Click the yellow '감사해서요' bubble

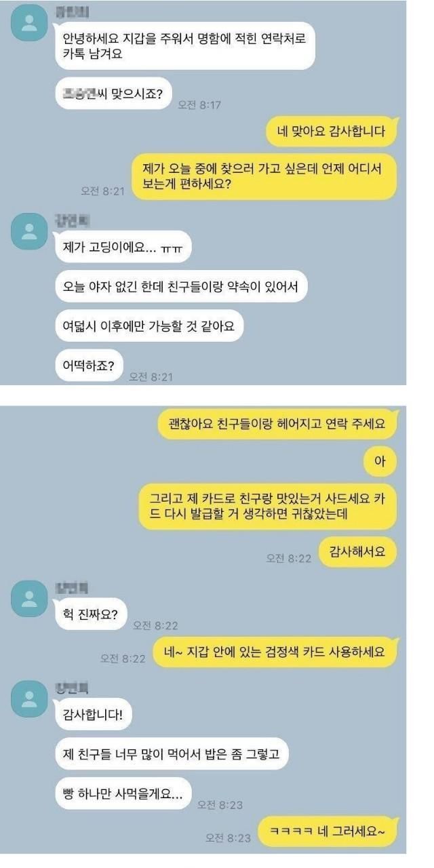coord(357,551)
